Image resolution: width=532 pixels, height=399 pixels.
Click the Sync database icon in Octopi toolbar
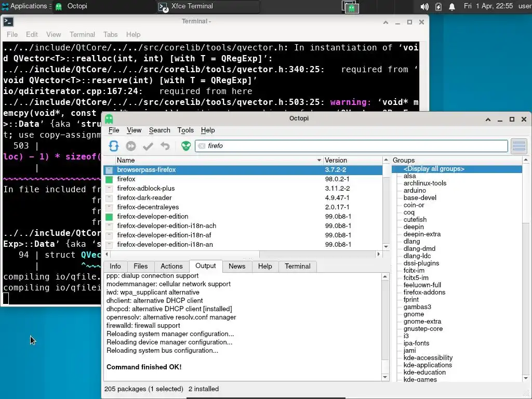(114, 146)
